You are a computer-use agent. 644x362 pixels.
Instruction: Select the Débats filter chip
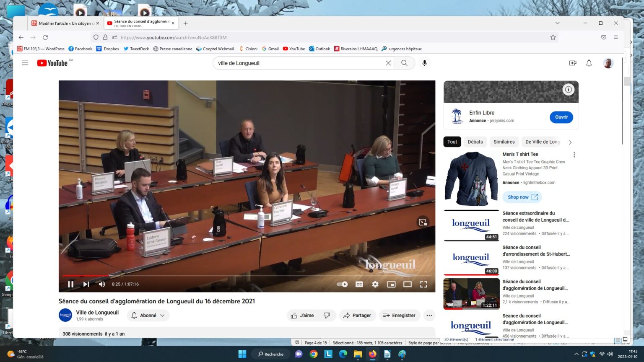coord(475,142)
